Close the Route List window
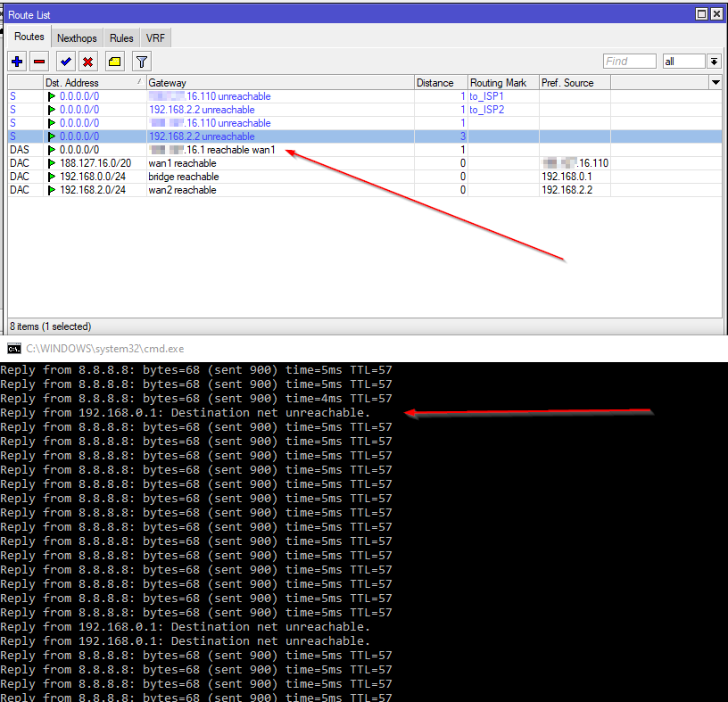Screen dimensions: 728x702 click(x=717, y=14)
